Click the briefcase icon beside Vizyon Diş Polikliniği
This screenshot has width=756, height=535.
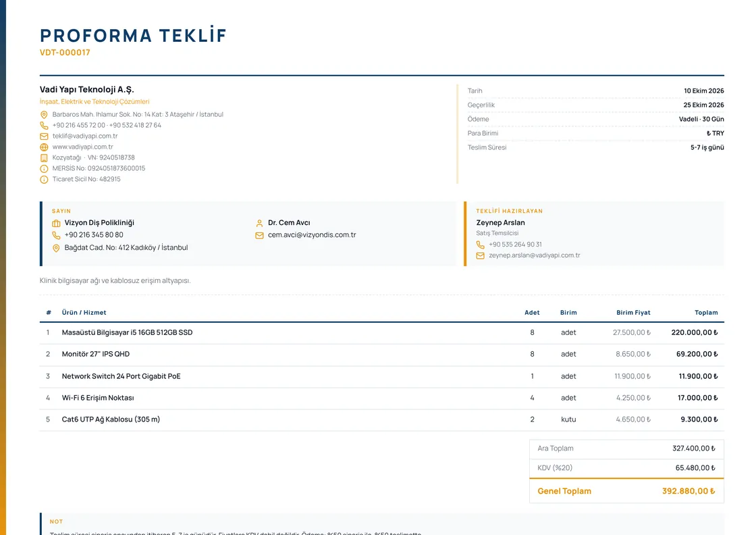coord(56,224)
